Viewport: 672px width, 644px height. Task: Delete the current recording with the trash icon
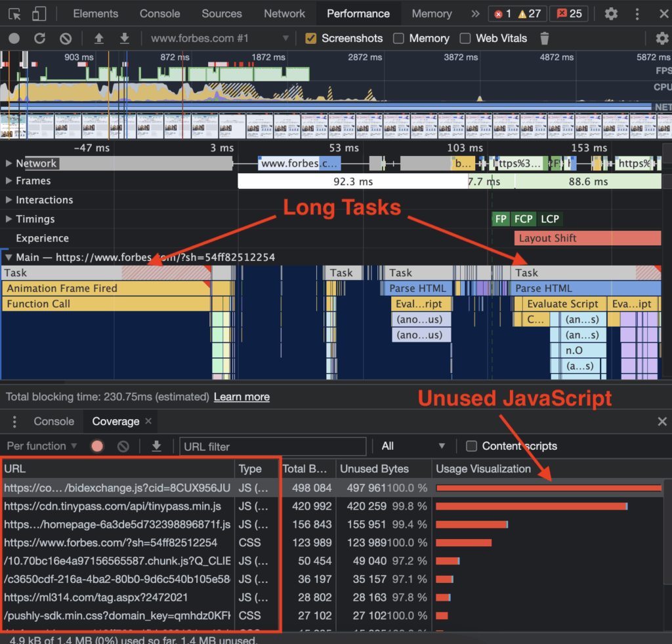(x=544, y=38)
